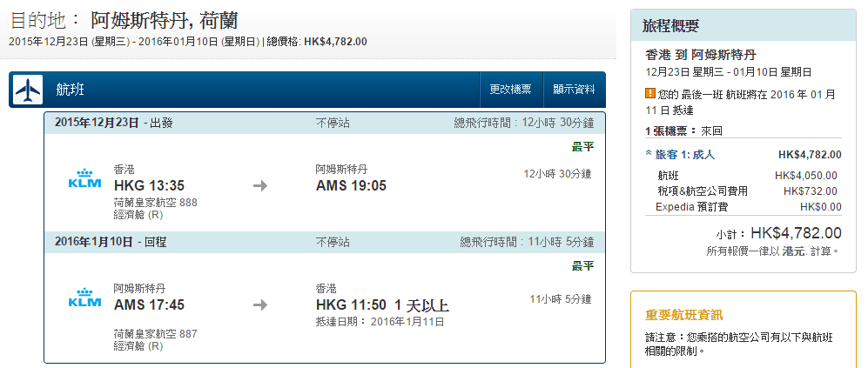Click the 旅程概要 panel heading
Image resolution: width=868 pixels, height=368 pixels.
click(x=670, y=26)
